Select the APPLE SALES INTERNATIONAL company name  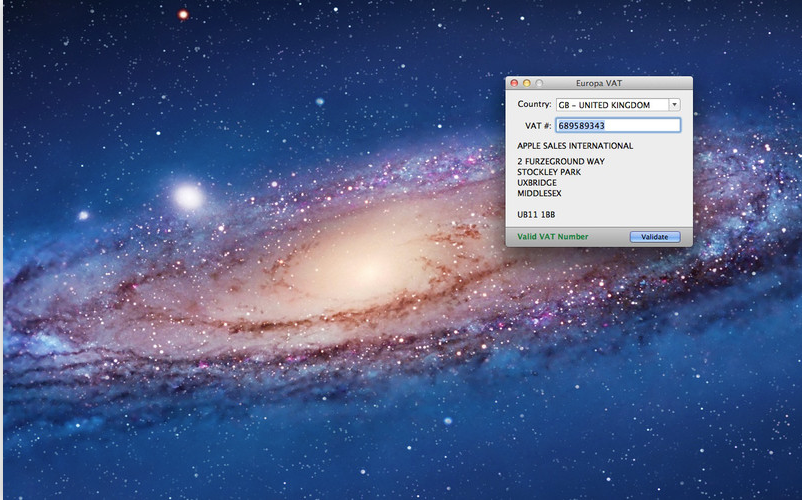575,146
